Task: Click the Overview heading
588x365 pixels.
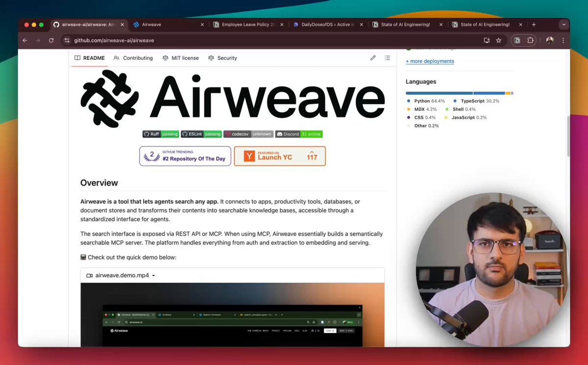Action: [99, 183]
